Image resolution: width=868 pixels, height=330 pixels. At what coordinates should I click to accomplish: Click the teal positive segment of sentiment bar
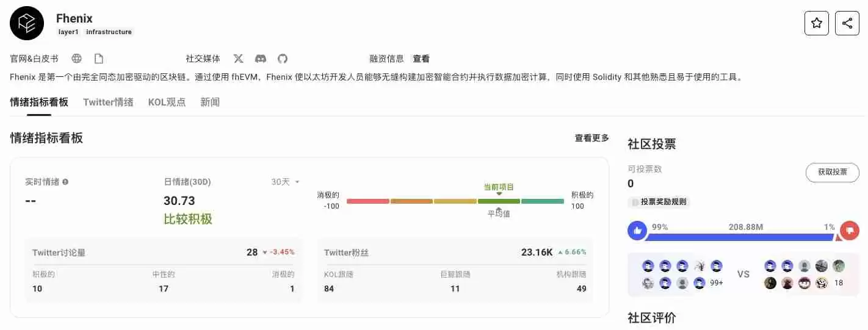[543, 201]
